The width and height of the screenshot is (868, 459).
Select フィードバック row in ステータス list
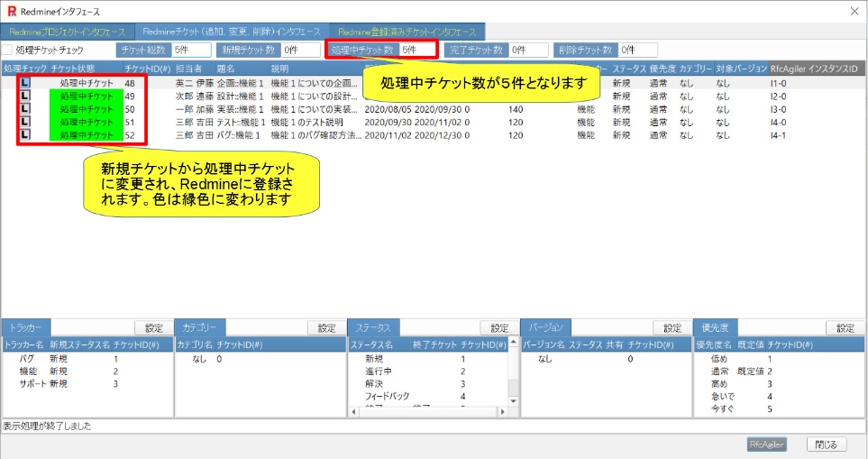click(x=428, y=397)
